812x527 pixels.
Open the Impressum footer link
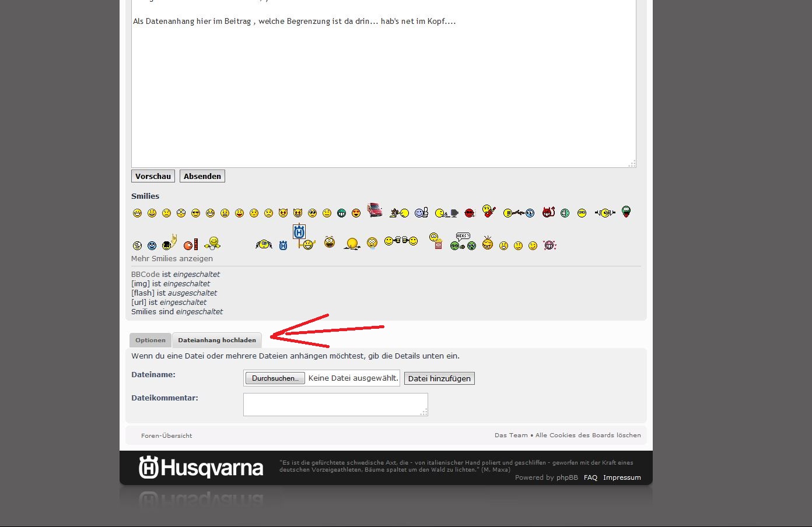click(x=622, y=477)
